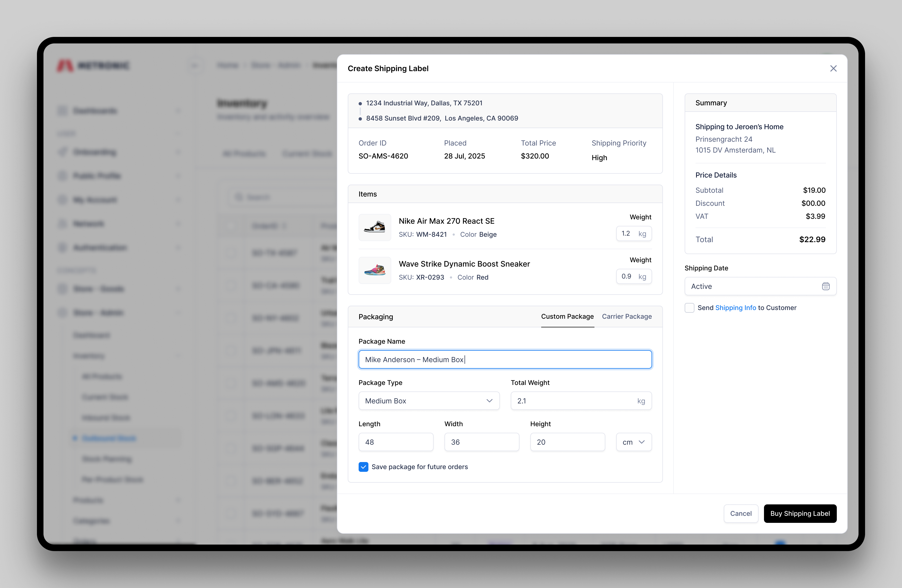Screen dimensions: 902x588
Task: Click the Metronic logo in background sidebar
Action: pos(93,65)
